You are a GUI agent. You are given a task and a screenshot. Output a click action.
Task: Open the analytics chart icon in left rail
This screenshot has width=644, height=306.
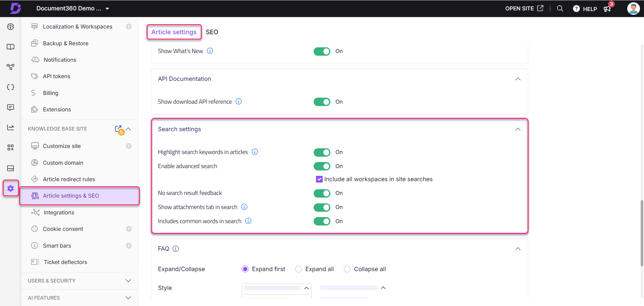tap(10, 127)
